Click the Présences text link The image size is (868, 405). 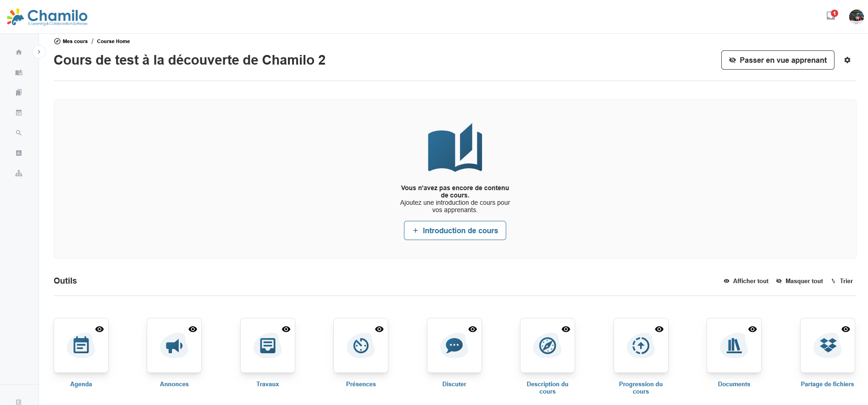(x=361, y=384)
